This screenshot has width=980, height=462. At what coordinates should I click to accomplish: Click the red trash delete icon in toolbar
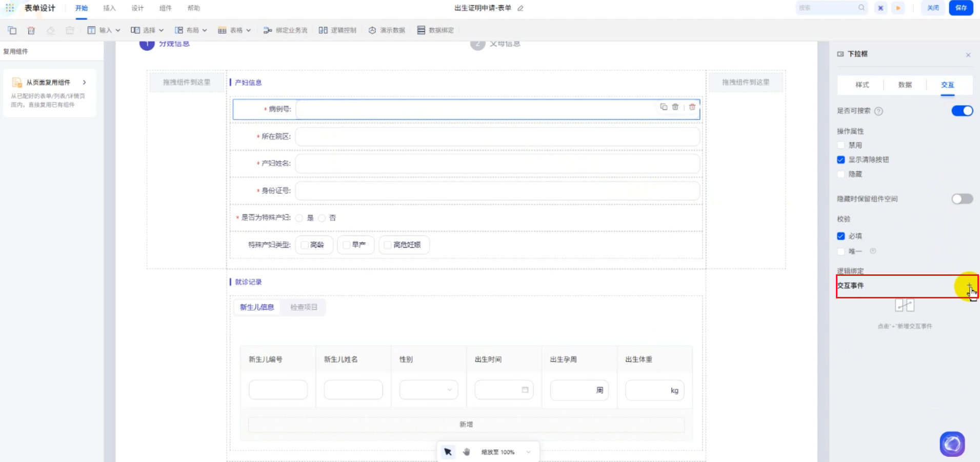coord(31,30)
